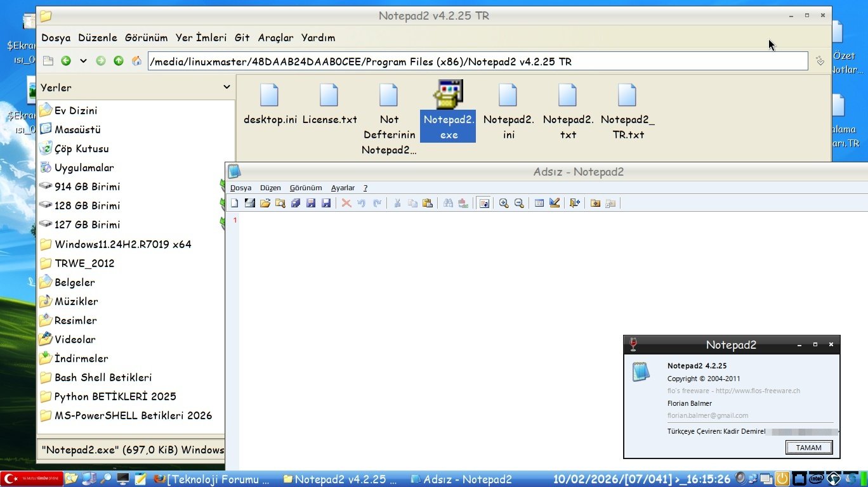The width and height of the screenshot is (868, 487).
Task: Open Notepad2's Dosya menu
Action: [240, 188]
